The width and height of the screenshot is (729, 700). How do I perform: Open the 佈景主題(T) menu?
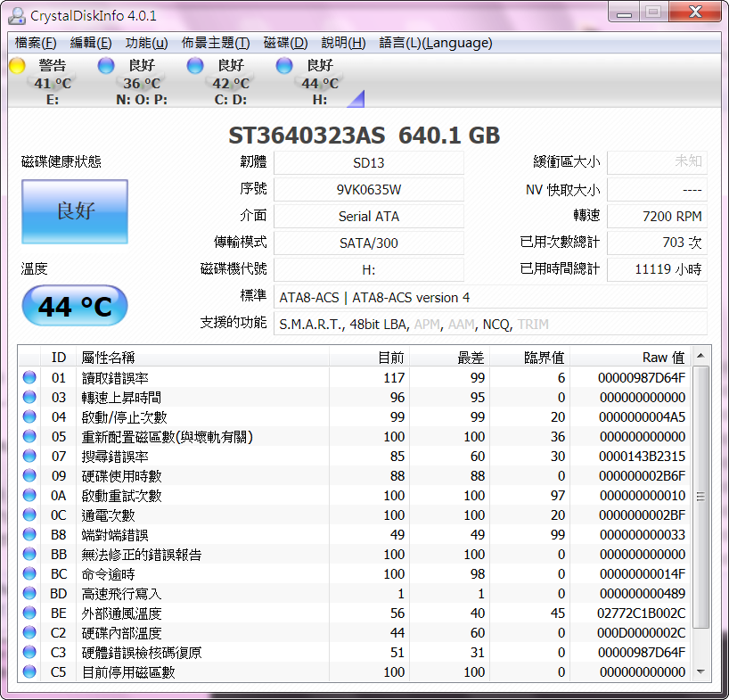(216, 43)
